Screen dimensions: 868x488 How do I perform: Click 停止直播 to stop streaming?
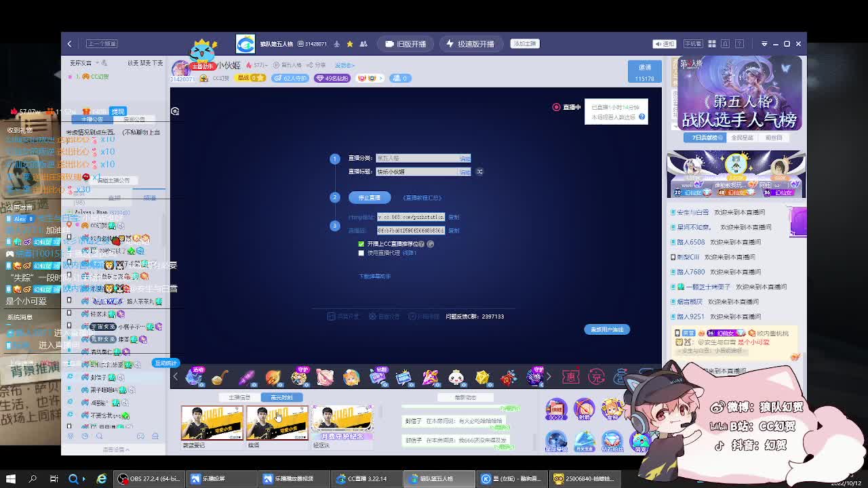point(370,197)
